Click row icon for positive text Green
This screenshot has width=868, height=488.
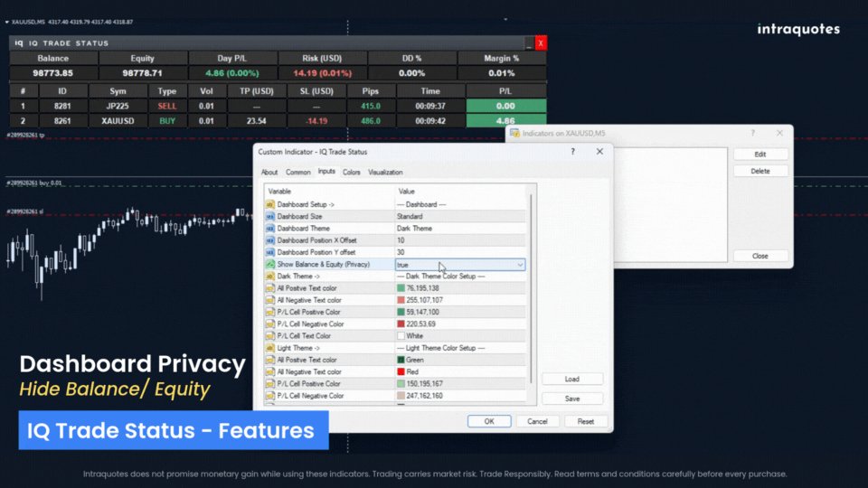(270, 360)
